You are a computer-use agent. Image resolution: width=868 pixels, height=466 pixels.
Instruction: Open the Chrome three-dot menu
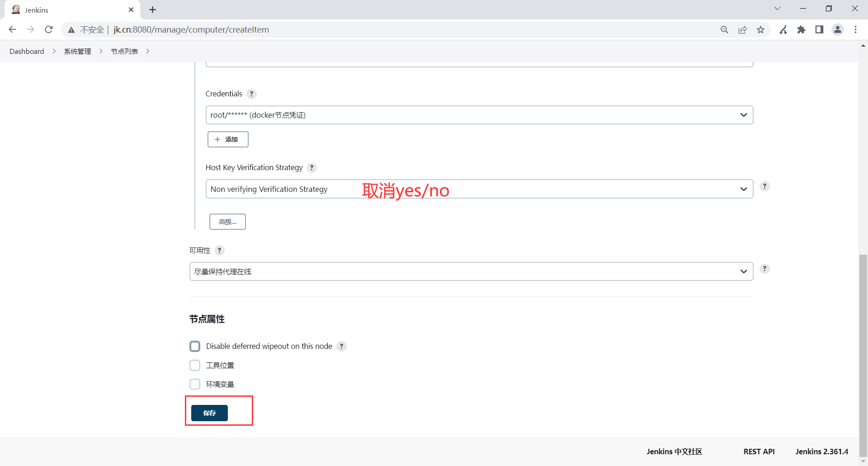855,29
